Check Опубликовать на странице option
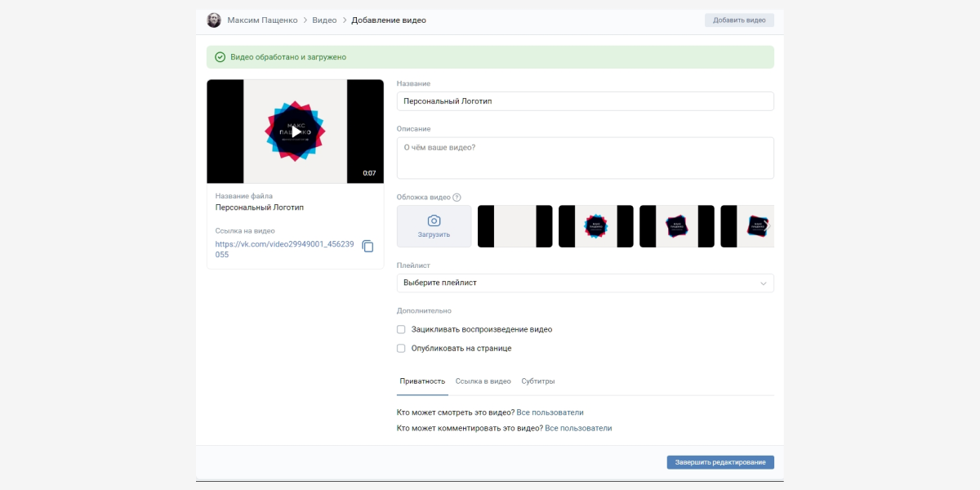The height and width of the screenshot is (490, 980). pyautogui.click(x=401, y=349)
